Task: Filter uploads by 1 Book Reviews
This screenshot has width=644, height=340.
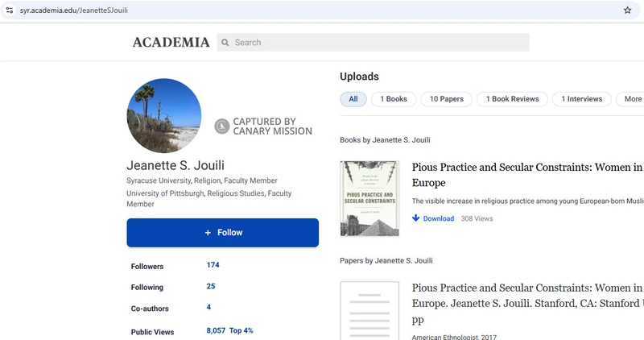Action: pyautogui.click(x=512, y=99)
